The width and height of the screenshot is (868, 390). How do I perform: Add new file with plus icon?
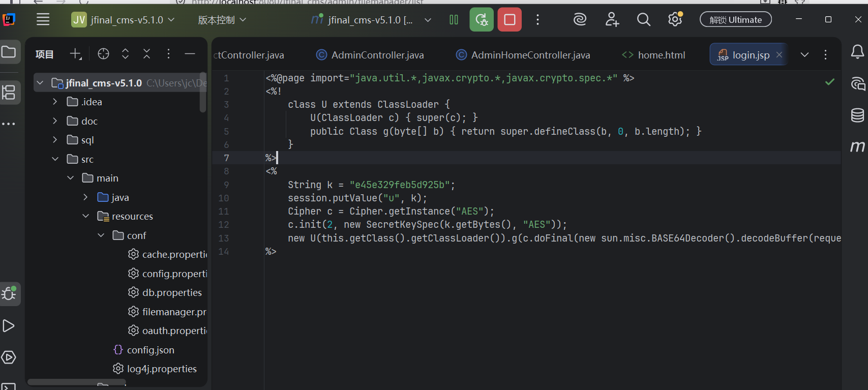[76, 54]
